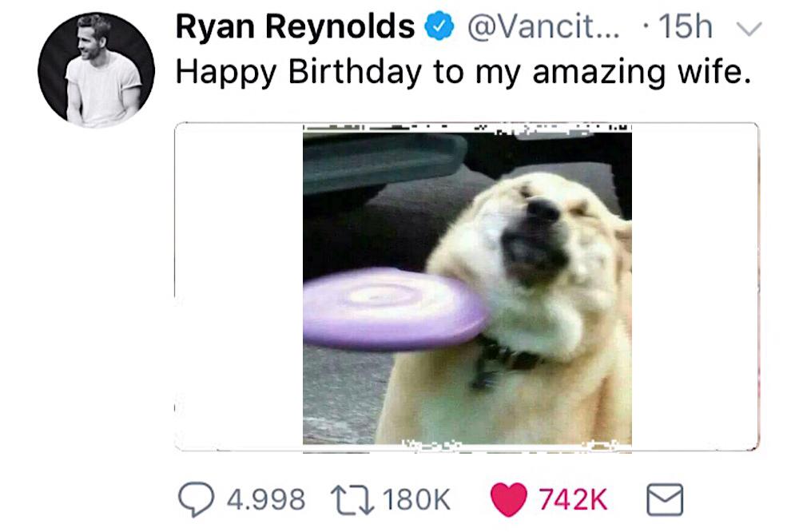Select the tweet text 'Happy Birthday to my amazing wife.'
This screenshot has width=799, height=532.
463,72
